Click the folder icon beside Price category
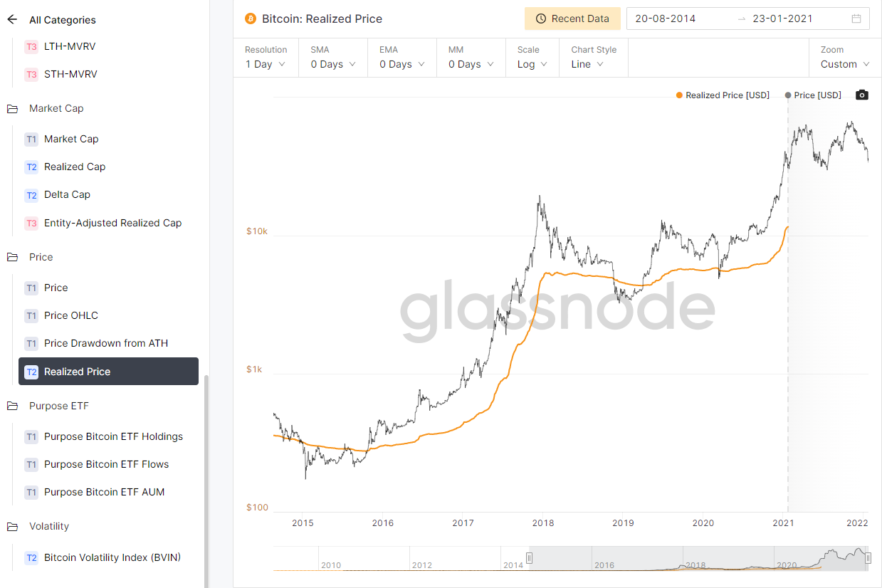This screenshot has height=588, width=882. coord(12,256)
